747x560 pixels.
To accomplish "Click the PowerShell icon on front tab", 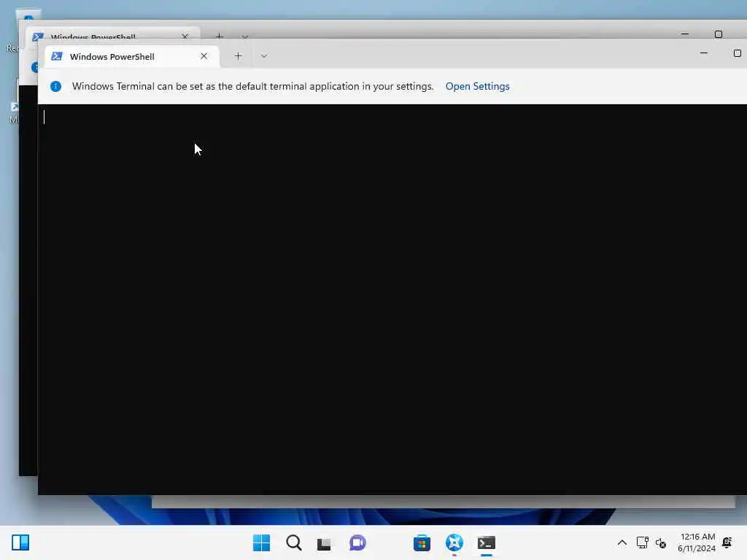I will click(x=57, y=56).
